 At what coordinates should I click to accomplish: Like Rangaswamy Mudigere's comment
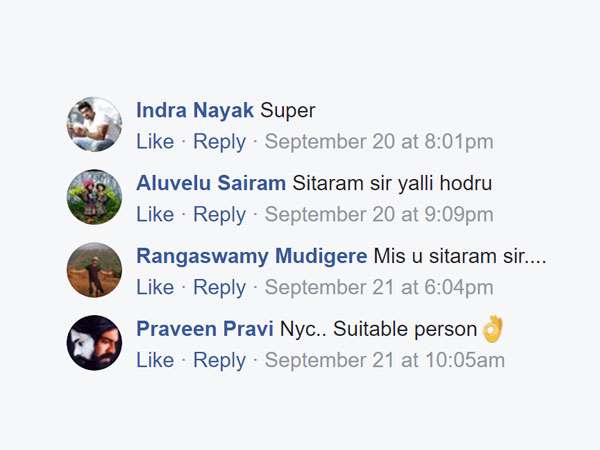[x=155, y=287]
